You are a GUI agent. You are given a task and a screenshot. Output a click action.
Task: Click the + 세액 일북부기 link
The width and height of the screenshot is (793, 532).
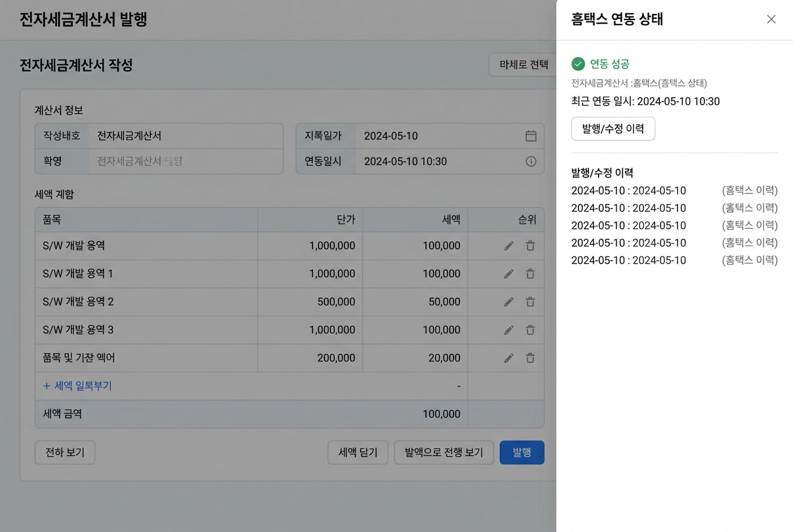point(77,386)
